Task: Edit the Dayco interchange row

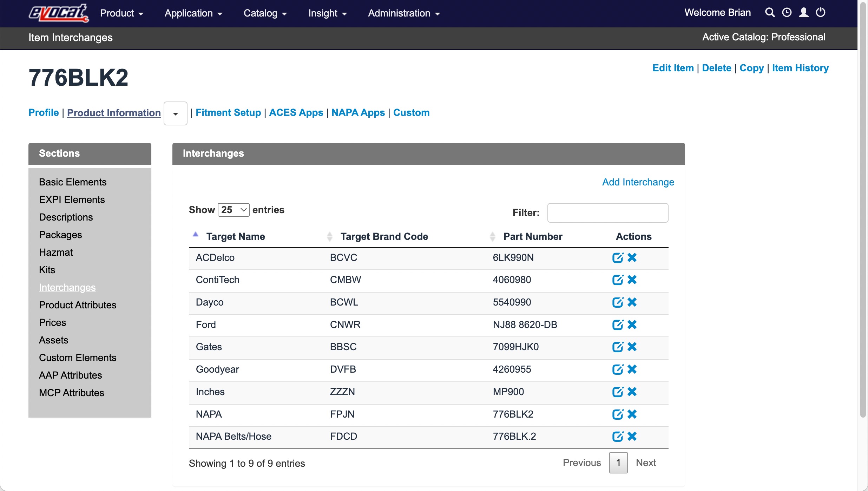Action: [618, 302]
